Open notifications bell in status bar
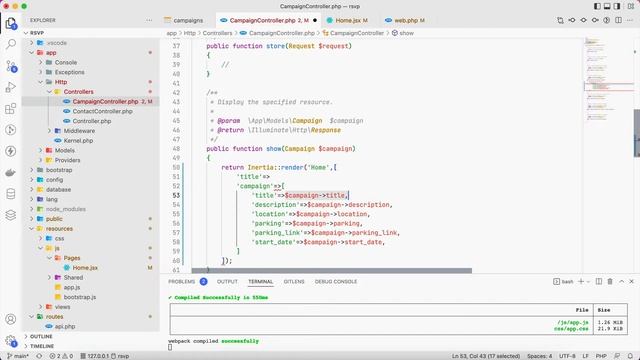640x360 pixels. tap(630, 356)
